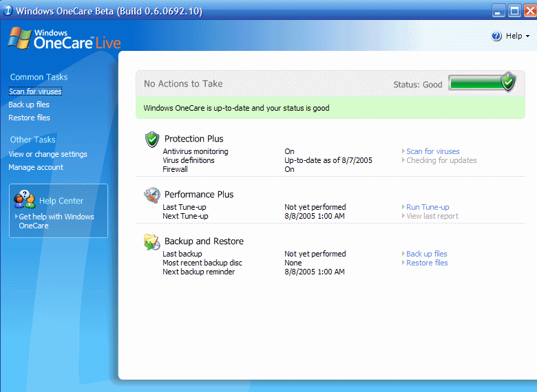Click the Windows OneCare Live logo
Viewport: 537px width, 392px height.
(65, 39)
